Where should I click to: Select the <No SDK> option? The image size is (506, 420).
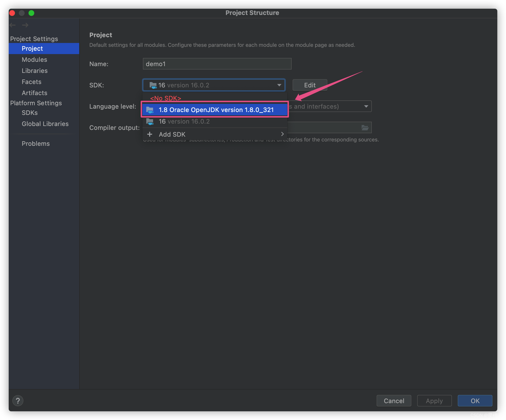(166, 98)
